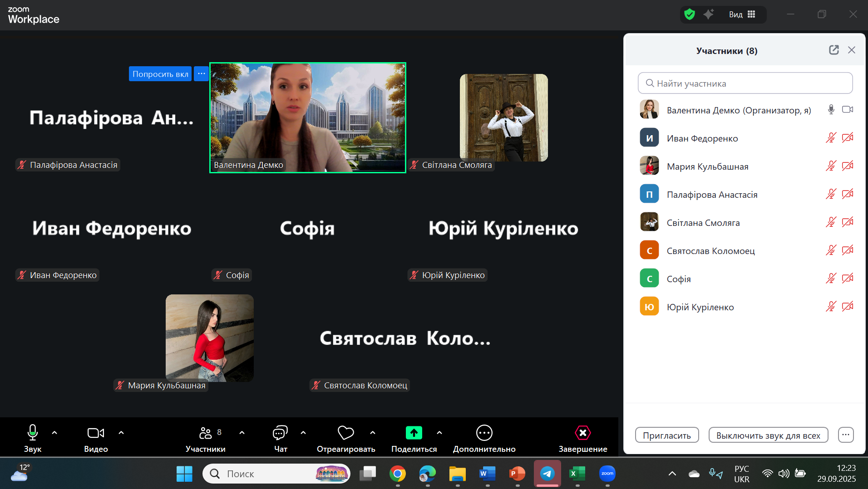Click the green Share screen icon
The width and height of the screenshot is (868, 489).
pyautogui.click(x=414, y=433)
